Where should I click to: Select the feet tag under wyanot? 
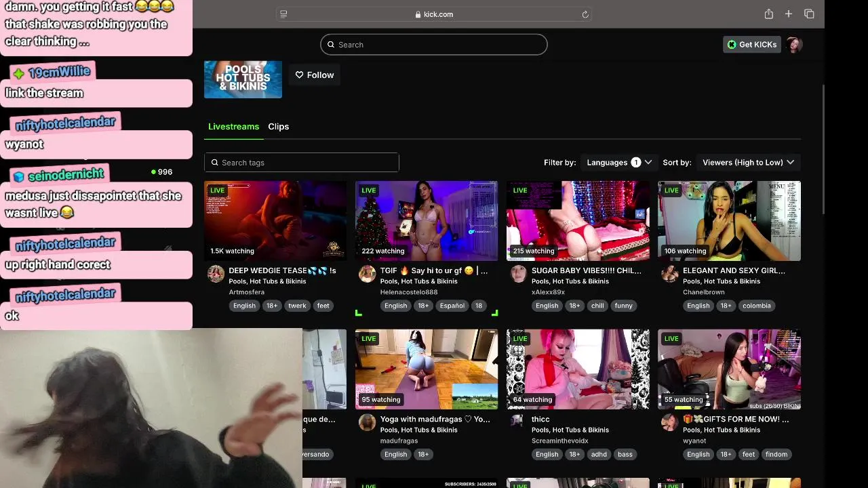[749, 454]
